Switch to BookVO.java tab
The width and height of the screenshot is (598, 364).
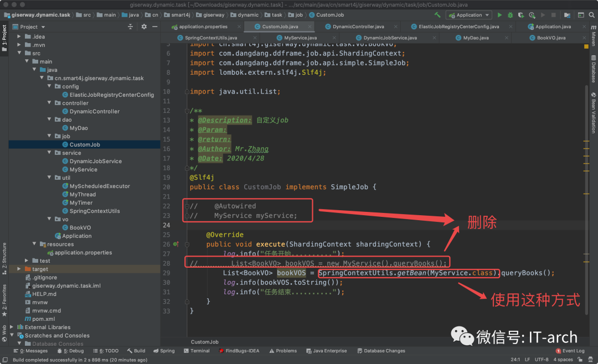(x=551, y=38)
